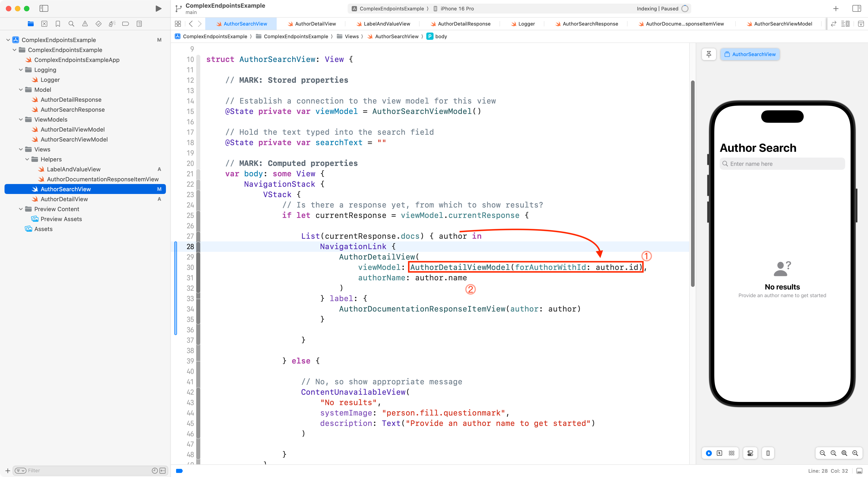Toggle the right inspector panel

(856, 8)
